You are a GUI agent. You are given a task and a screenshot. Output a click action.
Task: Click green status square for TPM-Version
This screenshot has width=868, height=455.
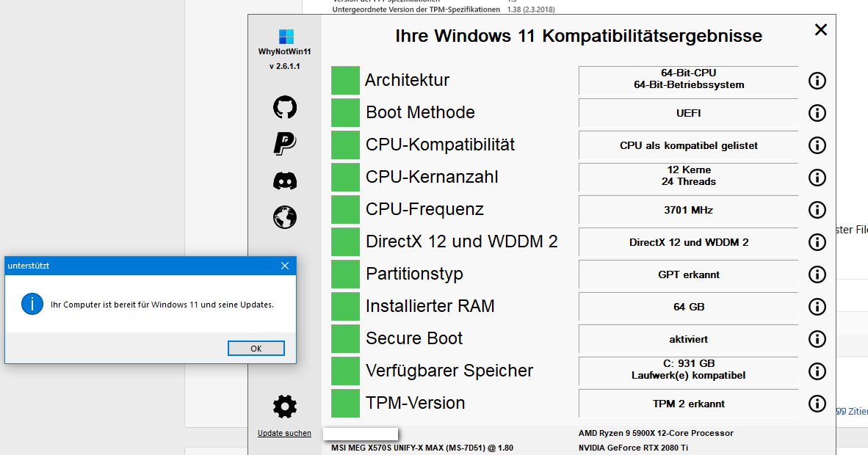pos(345,404)
